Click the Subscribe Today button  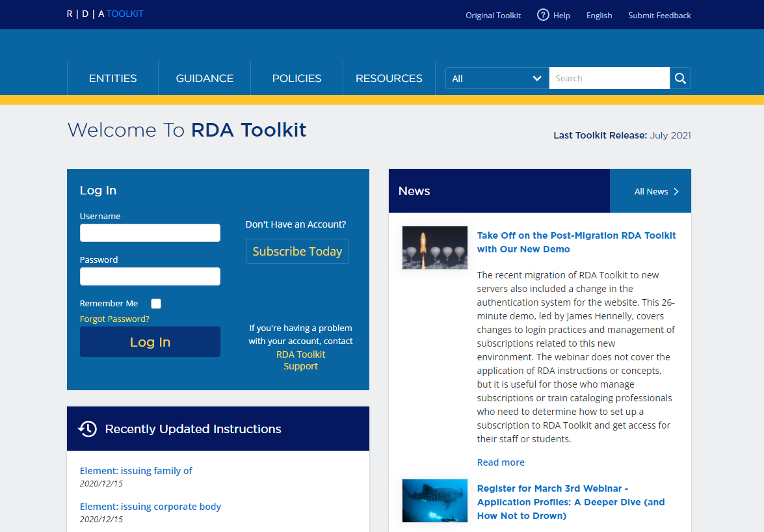297,252
